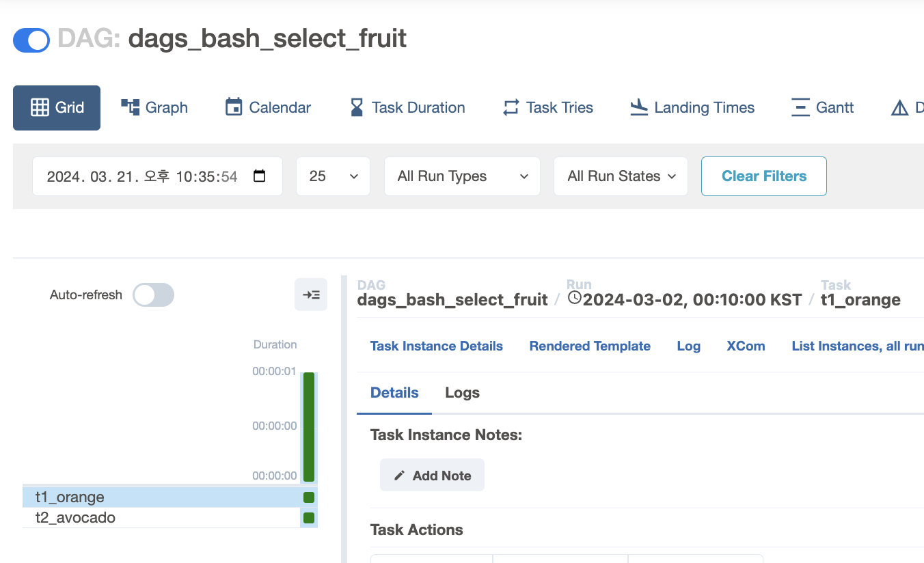This screenshot has height=563, width=924.
Task: Open the Rendered Template link
Action: 590,346
